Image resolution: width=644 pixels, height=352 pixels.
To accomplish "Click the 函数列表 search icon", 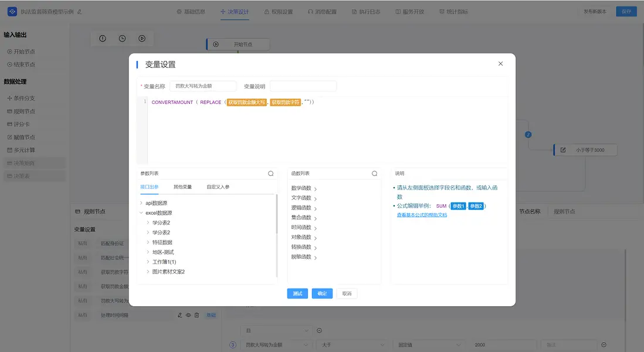I will pos(374,174).
